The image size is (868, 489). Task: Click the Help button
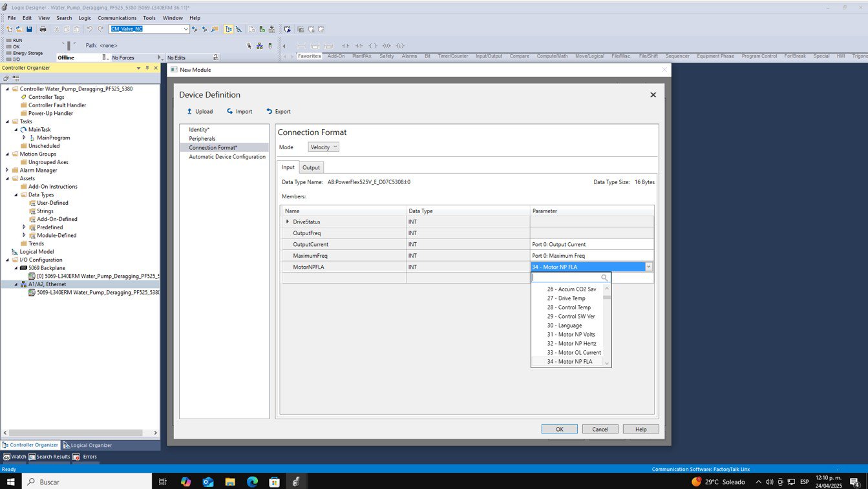[640, 429]
